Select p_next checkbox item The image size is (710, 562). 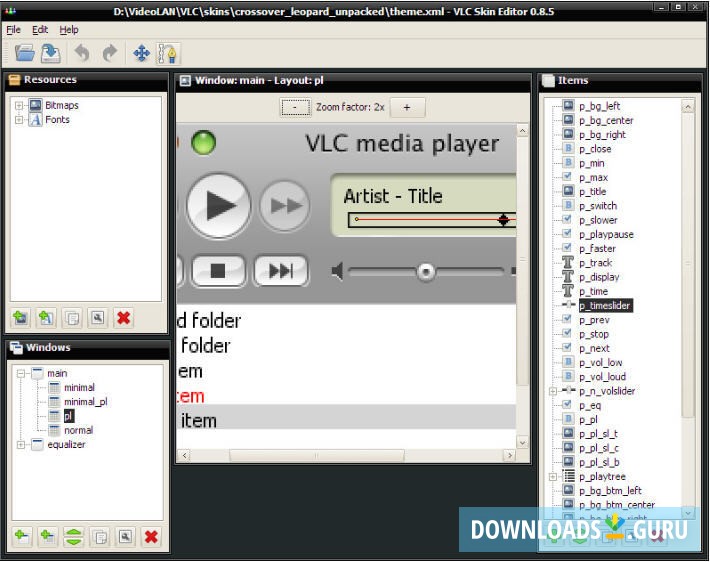click(594, 348)
